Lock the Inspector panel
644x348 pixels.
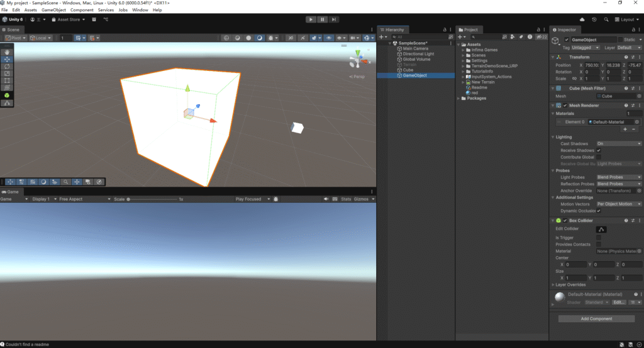633,30
